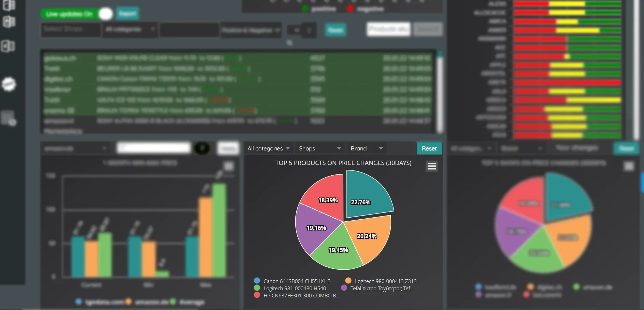This screenshot has width=644, height=310.
Task: Click the round dark icon beside search field
Action: 202,148
